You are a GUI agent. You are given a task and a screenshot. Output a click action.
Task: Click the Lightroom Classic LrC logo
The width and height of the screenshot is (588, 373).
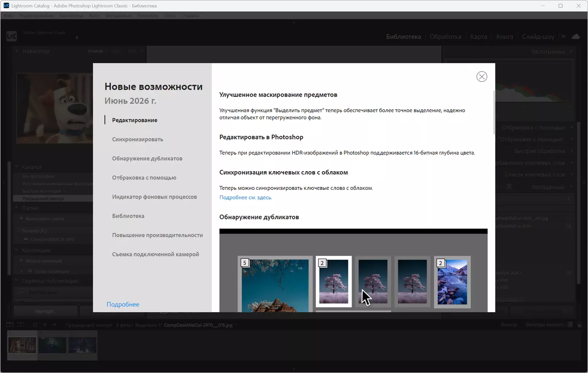point(12,36)
